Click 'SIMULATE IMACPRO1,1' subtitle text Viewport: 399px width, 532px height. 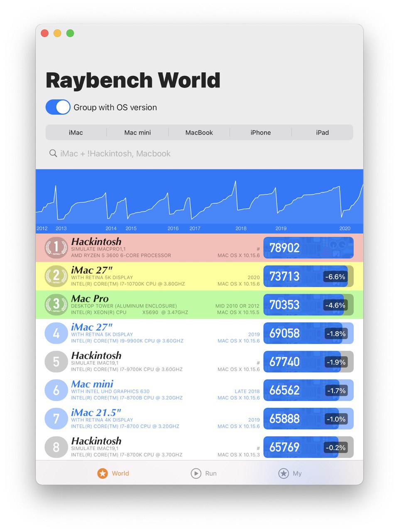click(98, 249)
